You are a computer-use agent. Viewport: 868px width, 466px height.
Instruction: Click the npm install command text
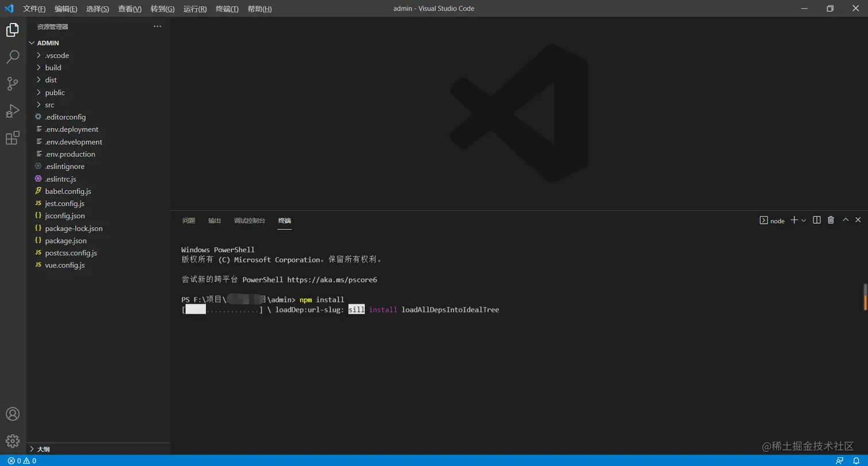(x=322, y=300)
